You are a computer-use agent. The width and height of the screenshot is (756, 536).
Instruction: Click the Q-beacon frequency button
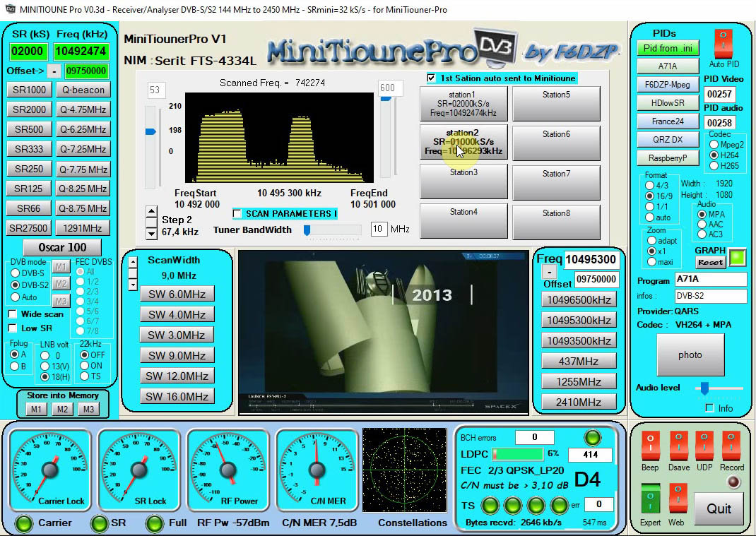tap(83, 90)
